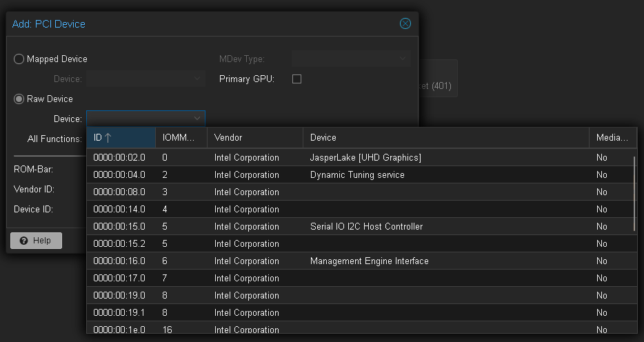Click the IOMMU Group column header
This screenshot has height=342, width=644.
(x=181, y=138)
